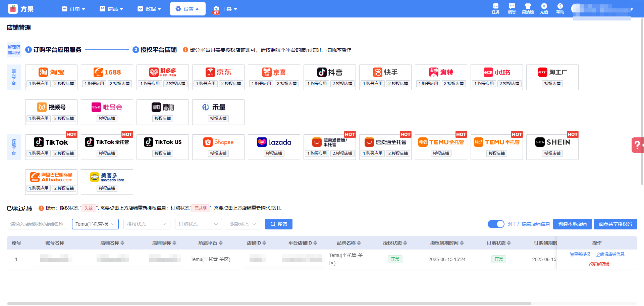Click the SHEIN platform logo
The image size is (644, 306).
(552, 142)
